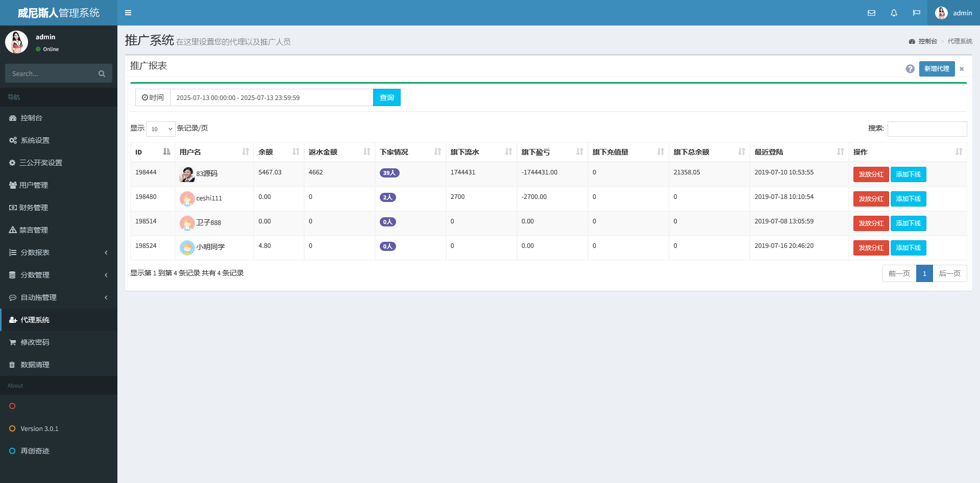Open admin user menu in header
980x483 pixels.
(x=953, y=13)
